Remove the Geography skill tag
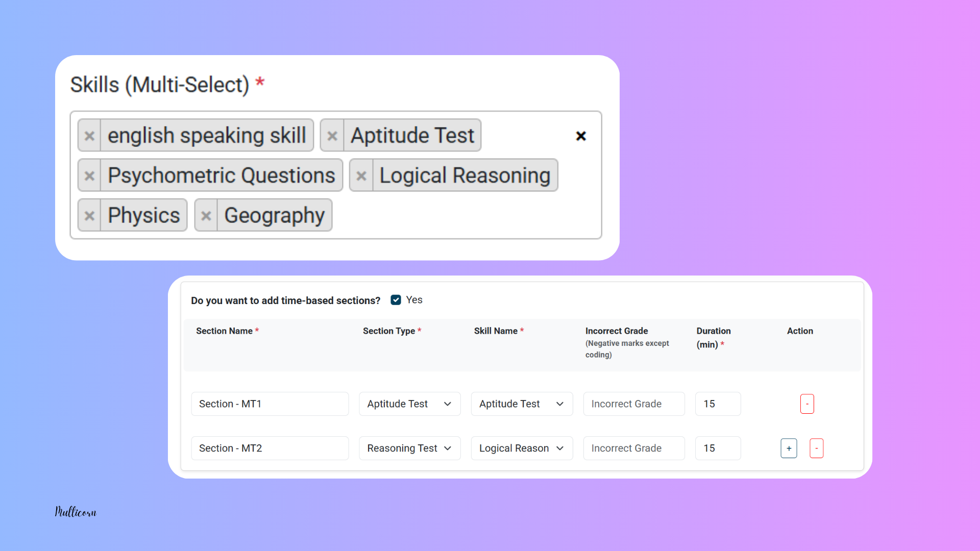This screenshot has width=980, height=551. (206, 215)
